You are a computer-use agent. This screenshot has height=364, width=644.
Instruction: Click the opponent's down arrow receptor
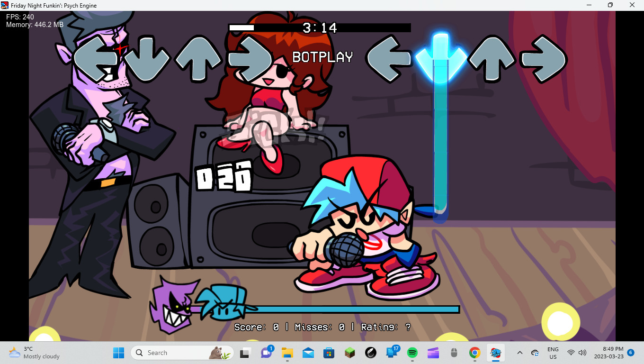(x=147, y=58)
